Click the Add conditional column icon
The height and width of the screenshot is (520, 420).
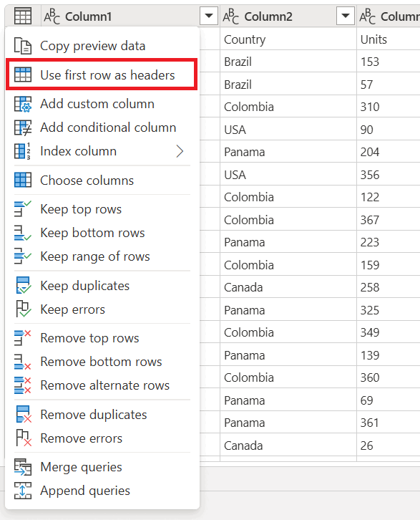pos(23,127)
